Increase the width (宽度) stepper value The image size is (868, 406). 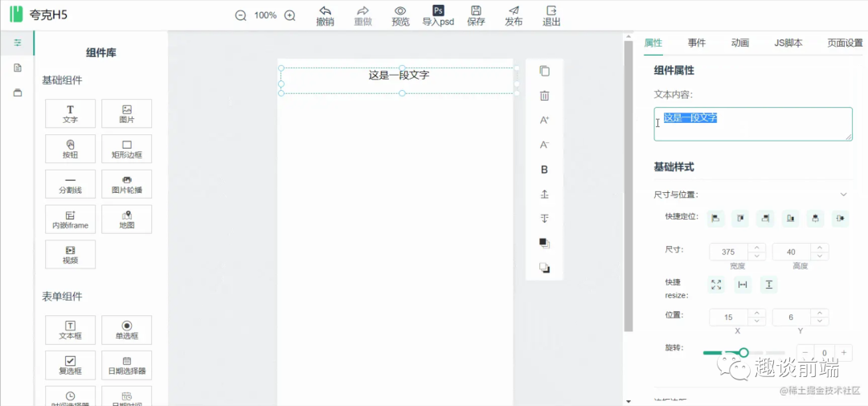pos(756,248)
